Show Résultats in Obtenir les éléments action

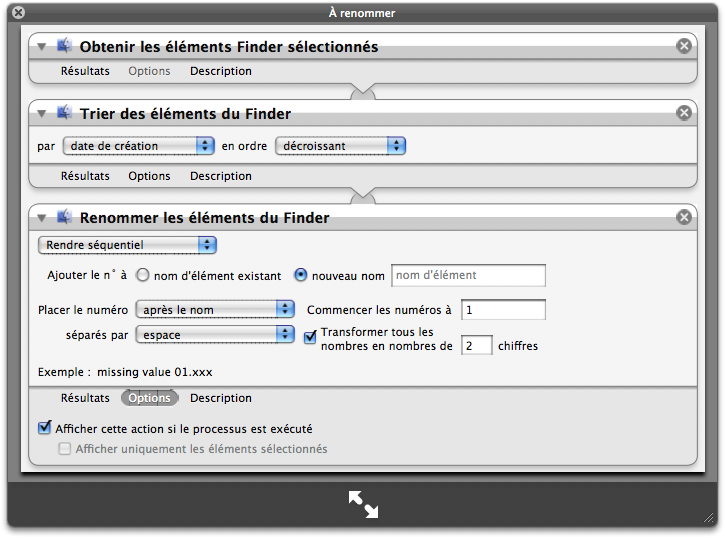(85, 71)
